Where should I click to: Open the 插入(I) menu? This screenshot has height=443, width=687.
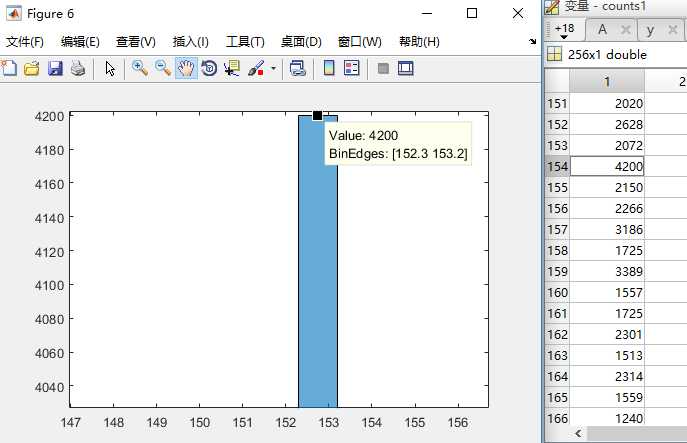tap(191, 42)
